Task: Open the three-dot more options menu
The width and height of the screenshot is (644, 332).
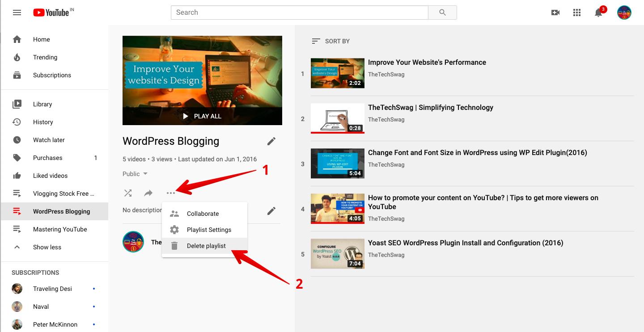Action: (170, 193)
